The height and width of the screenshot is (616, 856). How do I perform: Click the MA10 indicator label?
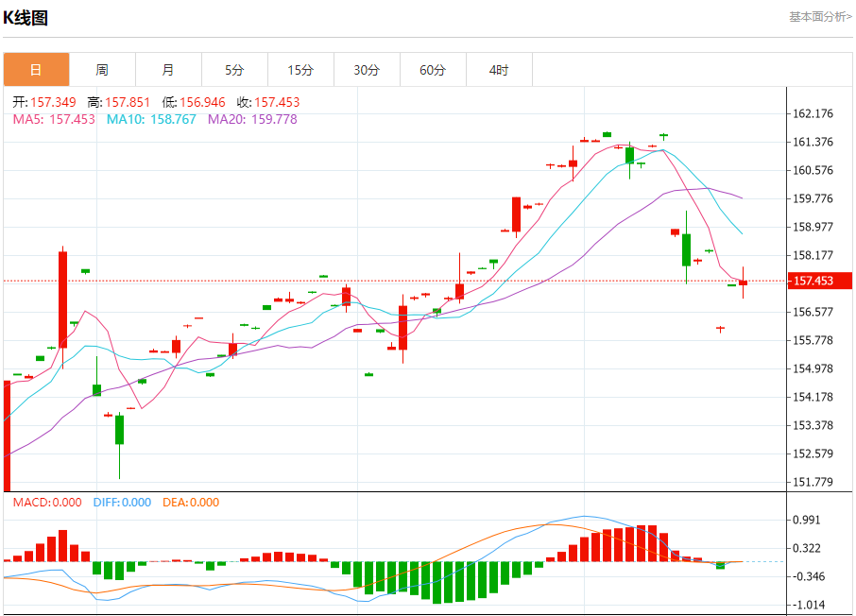151,119
